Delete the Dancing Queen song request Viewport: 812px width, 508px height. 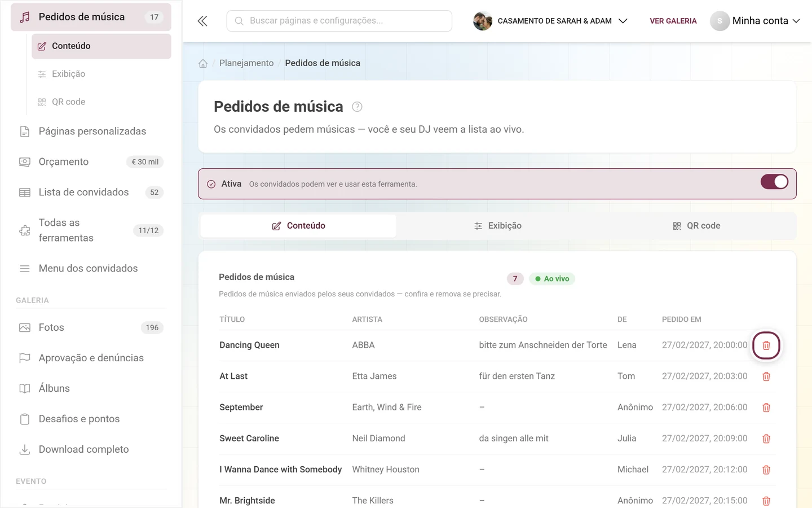(x=766, y=345)
